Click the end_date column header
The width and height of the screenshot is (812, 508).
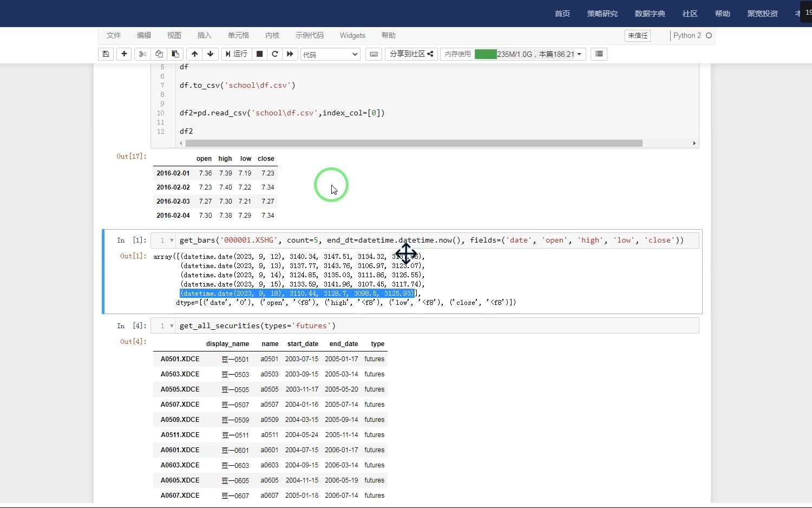(x=344, y=344)
